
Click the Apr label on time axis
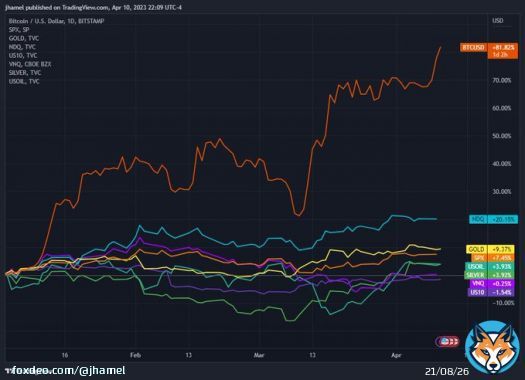pos(396,355)
